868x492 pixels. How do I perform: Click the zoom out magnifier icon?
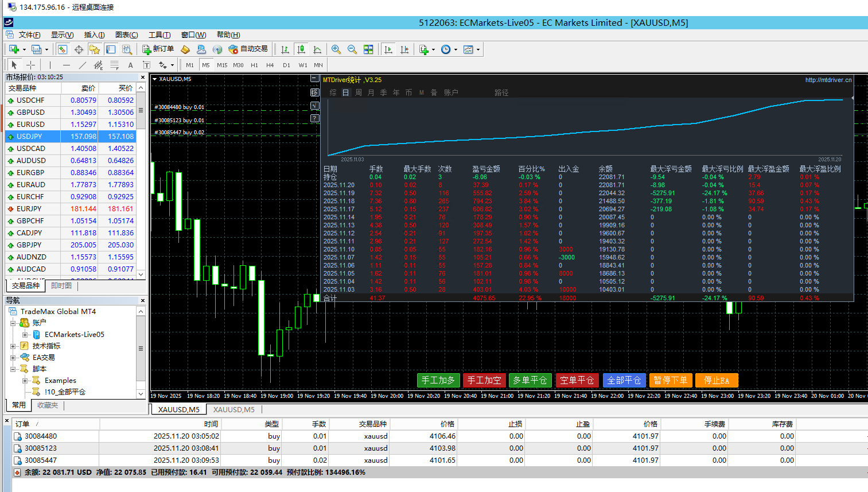pyautogui.click(x=352, y=49)
